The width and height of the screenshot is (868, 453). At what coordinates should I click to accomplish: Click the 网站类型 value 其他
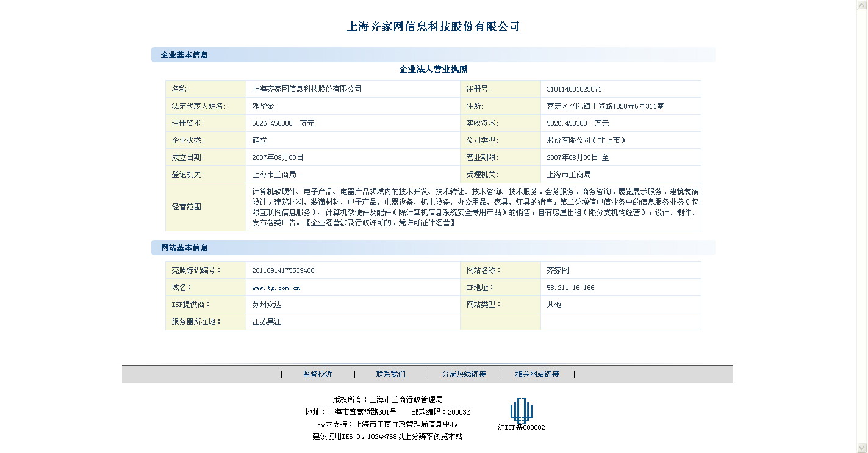554,305
